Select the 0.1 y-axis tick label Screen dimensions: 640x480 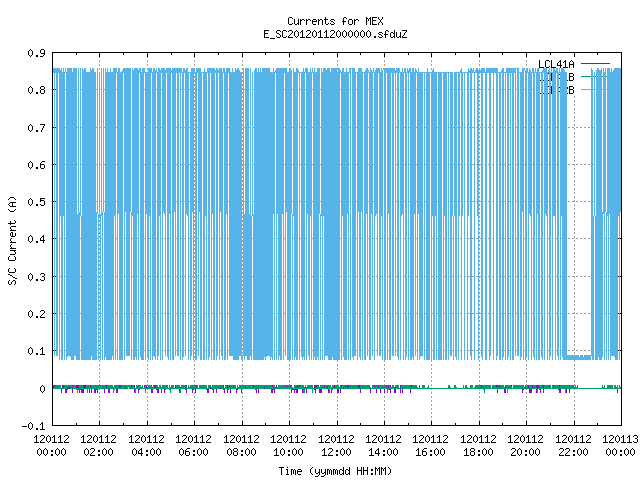pos(36,351)
